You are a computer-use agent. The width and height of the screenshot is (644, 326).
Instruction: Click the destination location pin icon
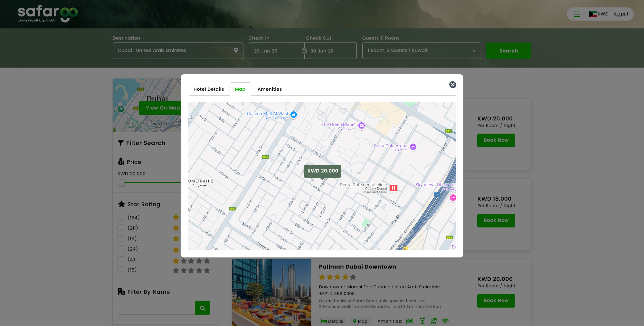pos(236,51)
